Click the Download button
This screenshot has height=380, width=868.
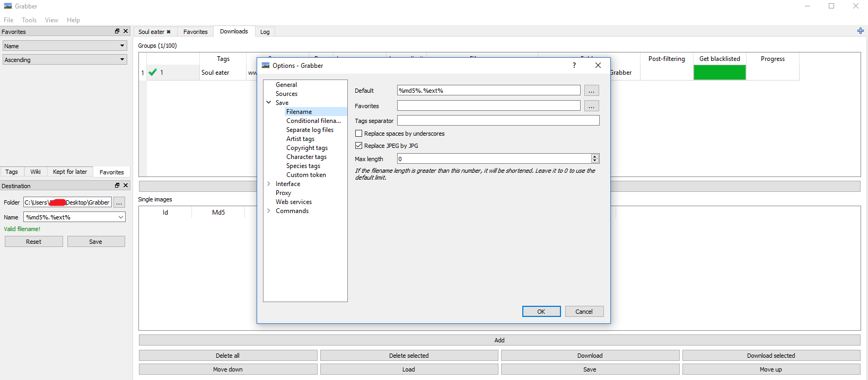590,356
